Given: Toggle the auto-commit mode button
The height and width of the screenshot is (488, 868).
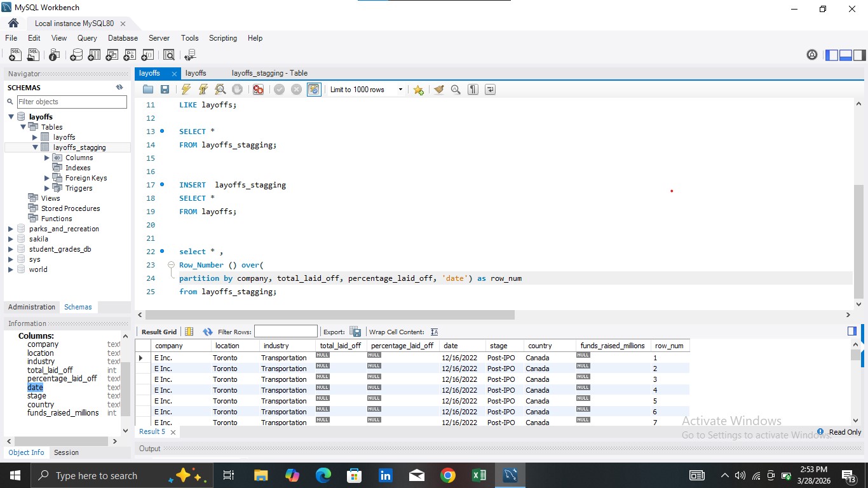Looking at the screenshot, I should (314, 90).
